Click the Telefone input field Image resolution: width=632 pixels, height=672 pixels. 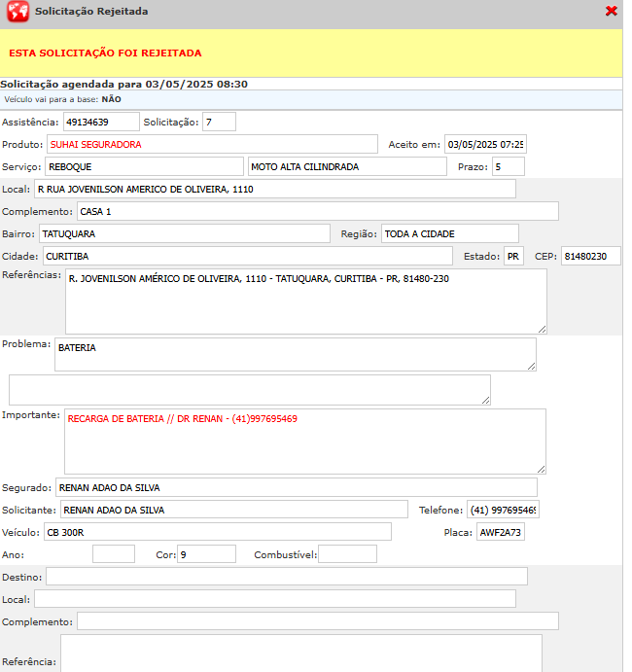(503, 510)
